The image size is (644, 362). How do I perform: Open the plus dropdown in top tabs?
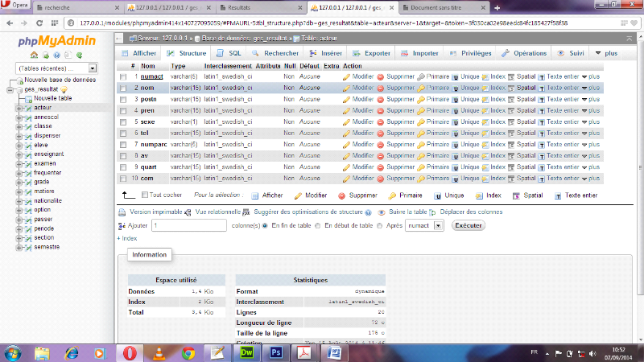pos(606,53)
